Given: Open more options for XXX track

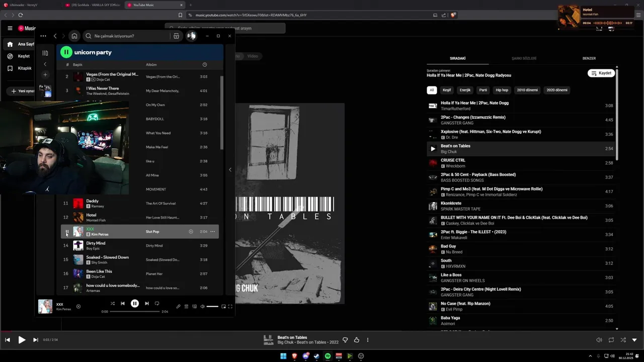Looking at the screenshot, I should point(212,232).
